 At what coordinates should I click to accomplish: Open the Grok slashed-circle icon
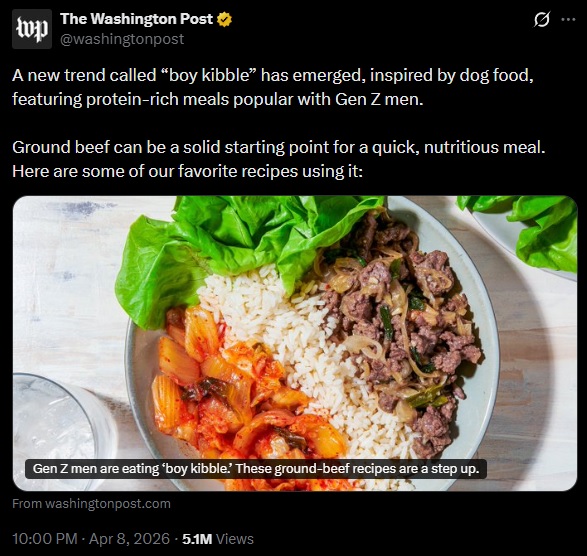[x=542, y=19]
